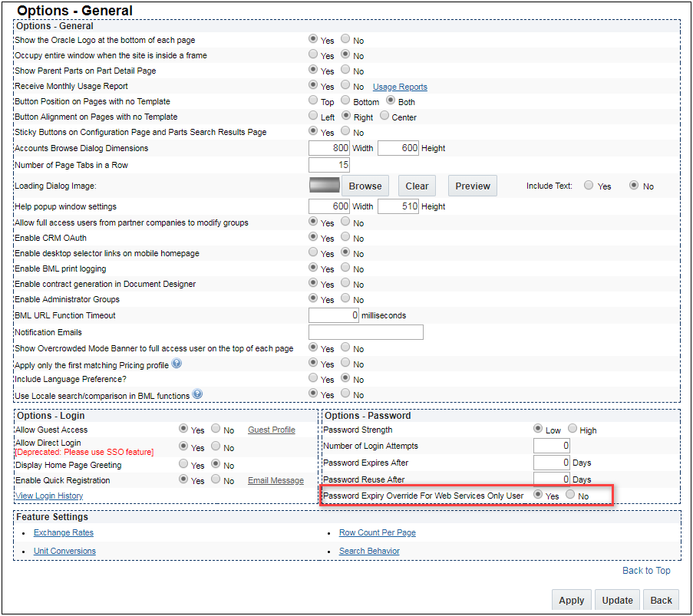Choose Top for Button Position
Viewport: 693px width, 616px height.
[313, 100]
